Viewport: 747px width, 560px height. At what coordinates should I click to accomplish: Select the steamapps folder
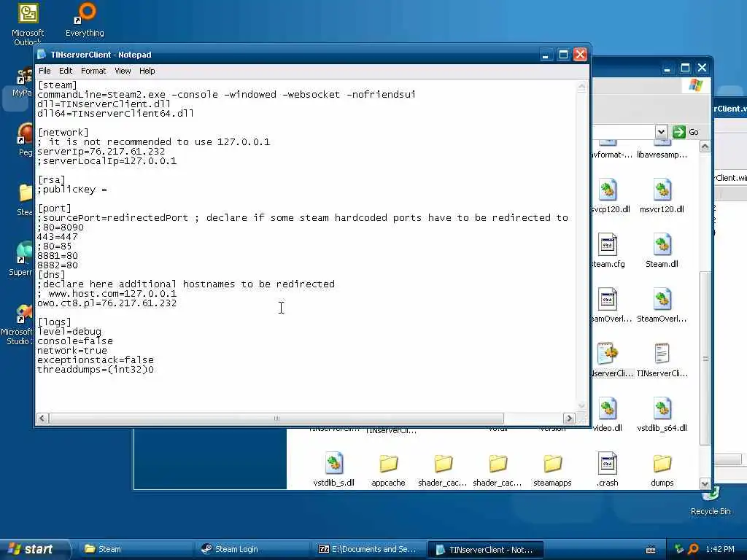[553, 463]
